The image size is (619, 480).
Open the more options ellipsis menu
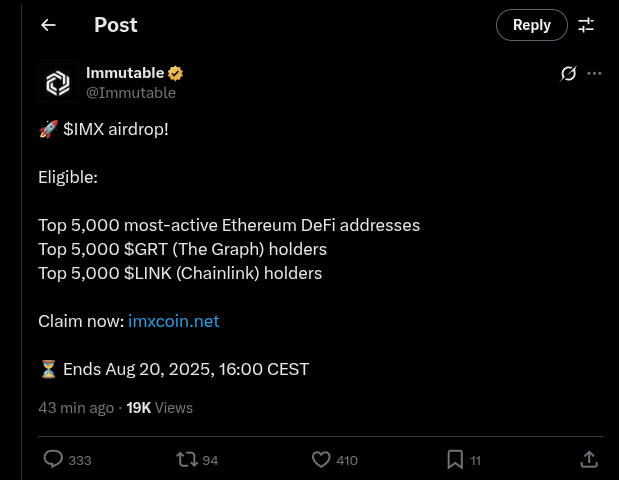click(595, 74)
